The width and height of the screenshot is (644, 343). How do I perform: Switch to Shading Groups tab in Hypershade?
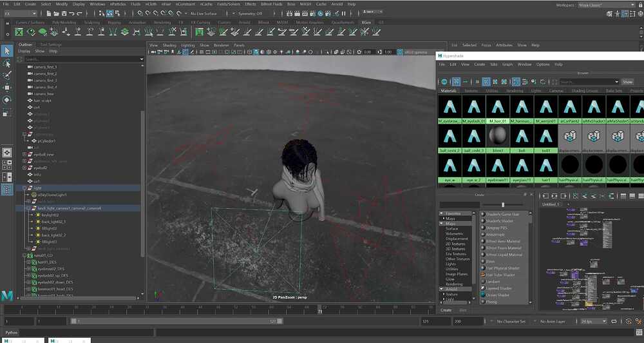[585, 90]
